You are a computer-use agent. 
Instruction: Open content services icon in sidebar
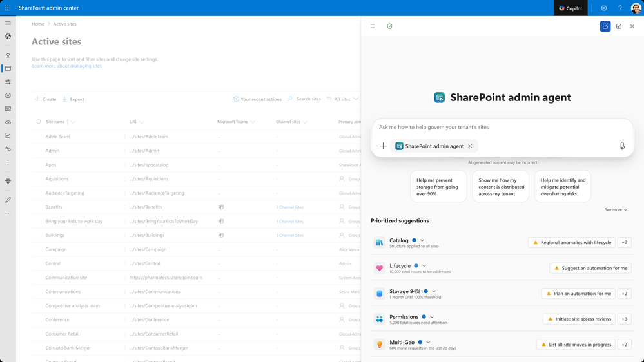[8, 109]
